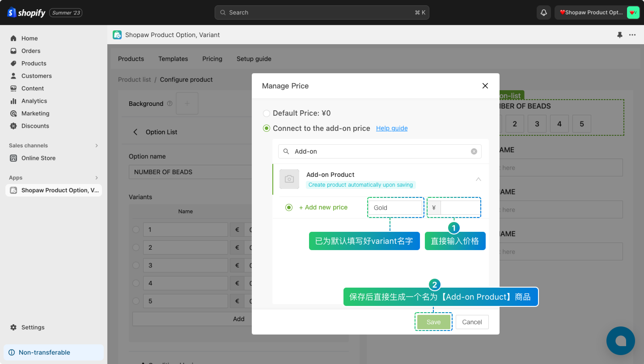Collapse the Add-on Product section
The height and width of the screenshot is (364, 644).
pos(478,179)
